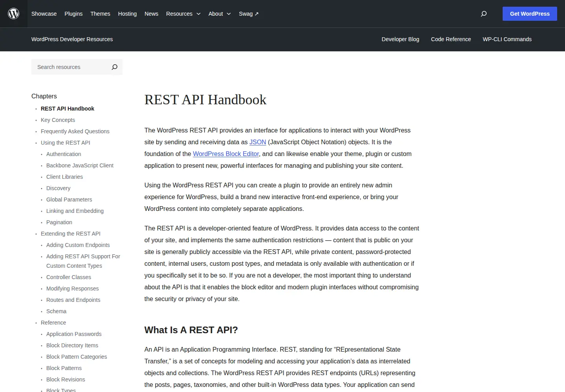The height and width of the screenshot is (392, 565).
Task: Open Linking and Embedding chapter
Action: coord(75,211)
